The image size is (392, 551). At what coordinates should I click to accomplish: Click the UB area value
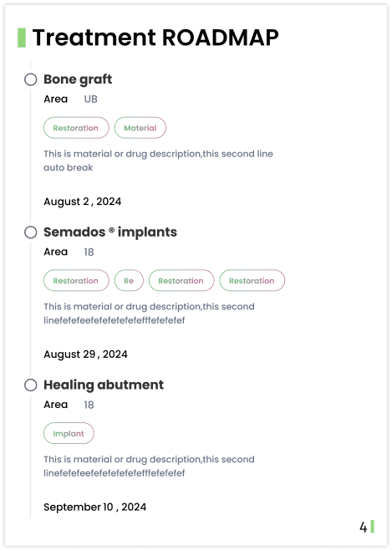click(90, 99)
